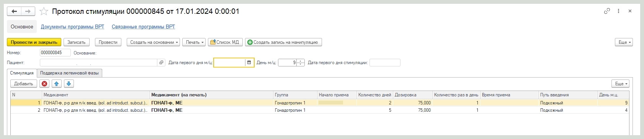
Task: Open calendar picker for Дата первого дня м/ц
Action: [249, 63]
